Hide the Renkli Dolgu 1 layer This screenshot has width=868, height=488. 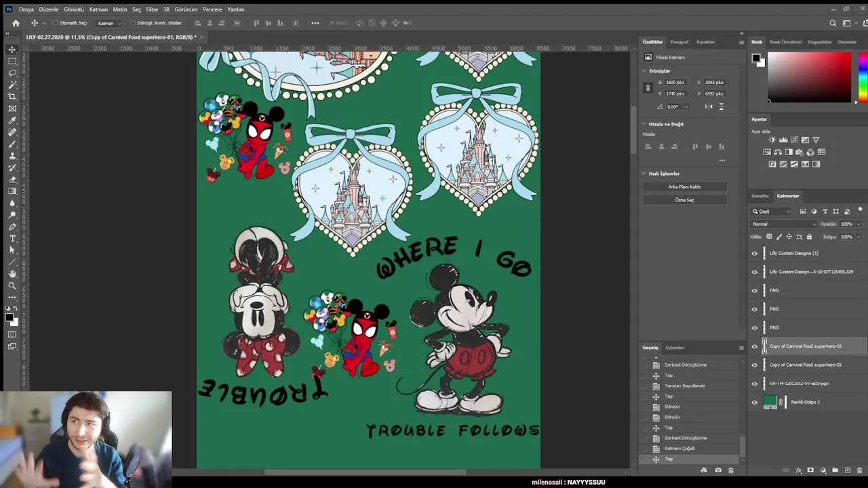[x=755, y=402]
